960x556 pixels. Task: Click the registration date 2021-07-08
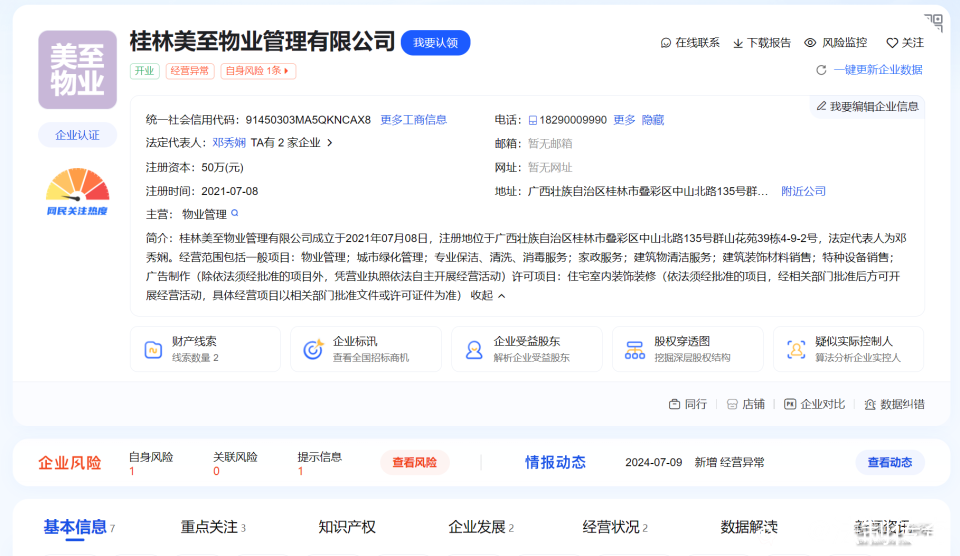coord(230,191)
